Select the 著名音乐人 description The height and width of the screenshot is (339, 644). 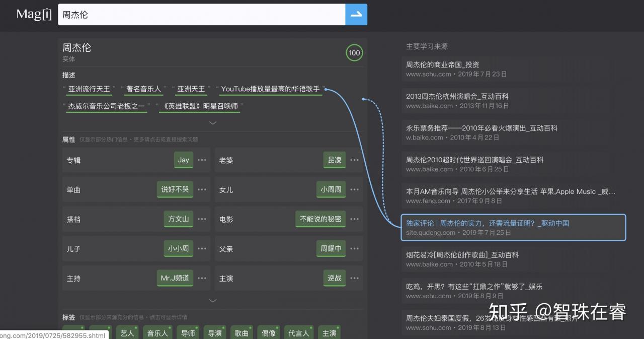tap(143, 89)
